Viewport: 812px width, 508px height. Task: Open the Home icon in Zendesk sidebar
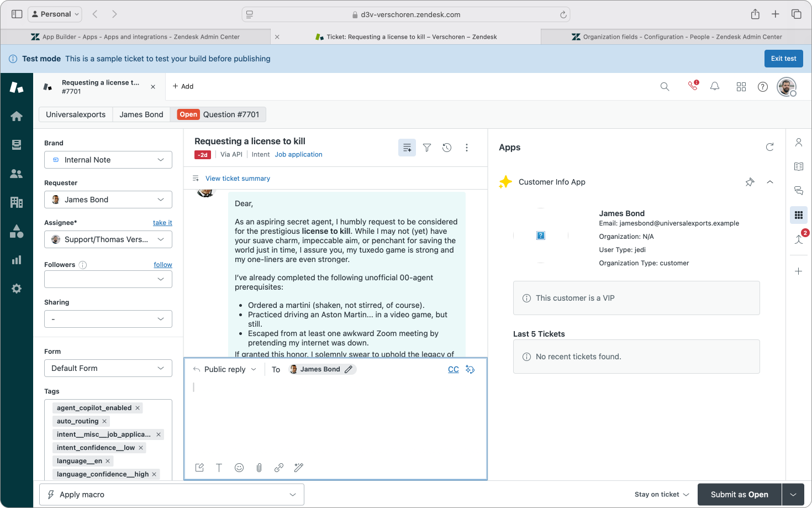click(17, 116)
